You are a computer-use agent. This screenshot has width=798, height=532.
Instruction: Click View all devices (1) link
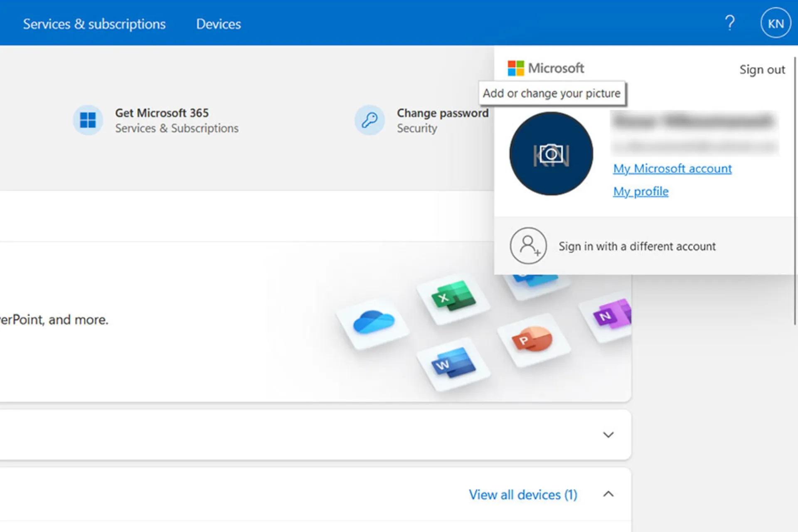[523, 495]
